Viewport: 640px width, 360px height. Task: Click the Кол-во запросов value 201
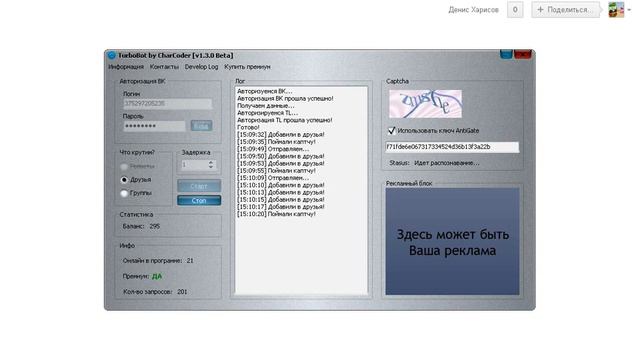tap(182, 292)
